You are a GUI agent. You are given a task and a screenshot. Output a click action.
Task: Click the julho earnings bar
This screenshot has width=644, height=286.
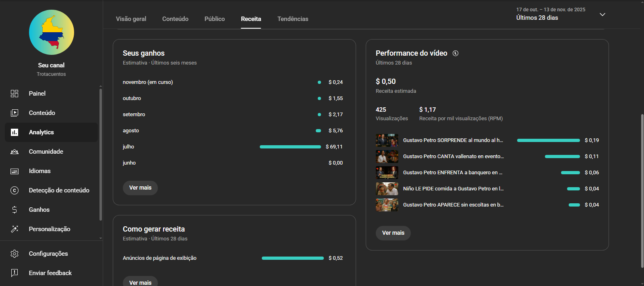(x=290, y=147)
